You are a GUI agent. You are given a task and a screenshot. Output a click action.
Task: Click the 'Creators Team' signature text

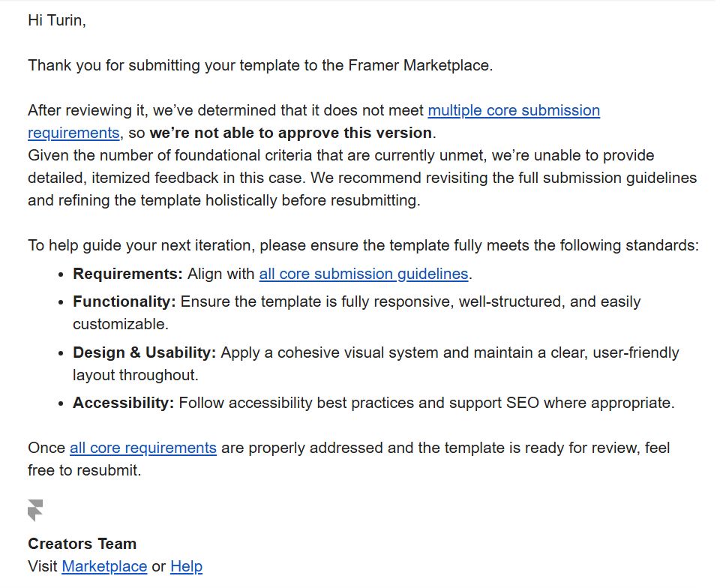(x=82, y=544)
